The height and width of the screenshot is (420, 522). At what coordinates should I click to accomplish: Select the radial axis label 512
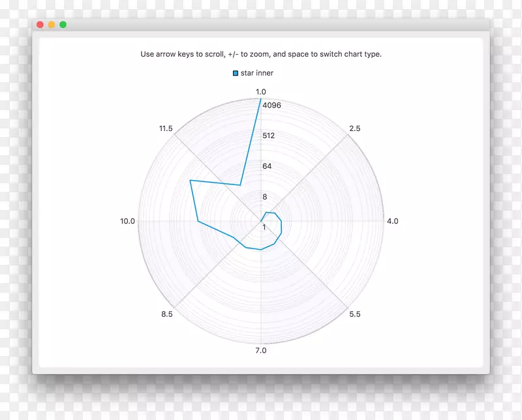click(x=268, y=136)
